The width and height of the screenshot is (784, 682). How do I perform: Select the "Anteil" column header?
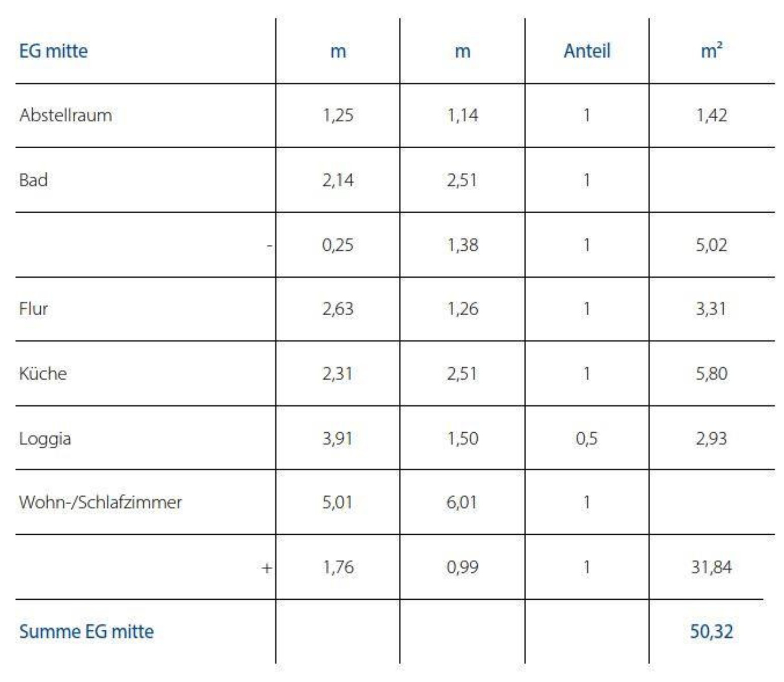(x=587, y=51)
